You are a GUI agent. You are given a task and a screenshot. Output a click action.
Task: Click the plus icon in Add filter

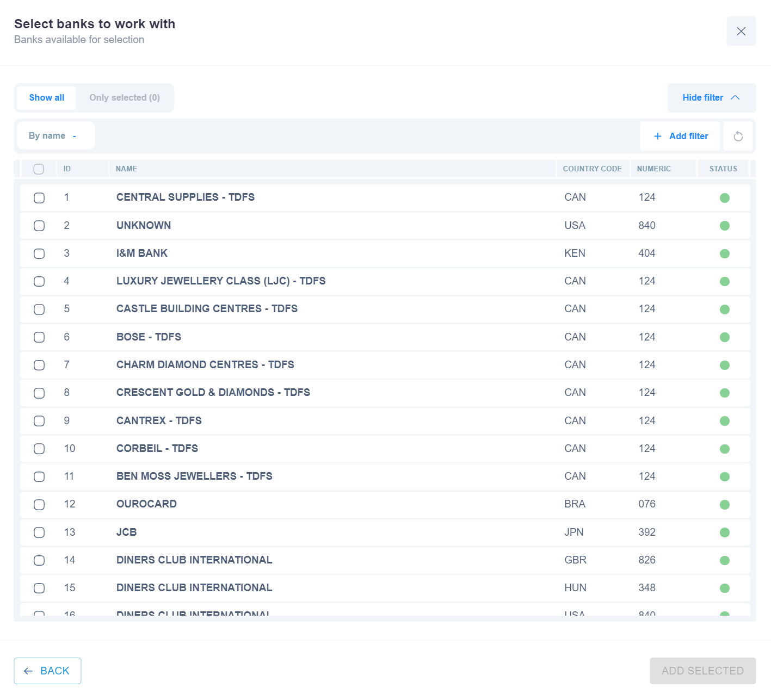(657, 136)
